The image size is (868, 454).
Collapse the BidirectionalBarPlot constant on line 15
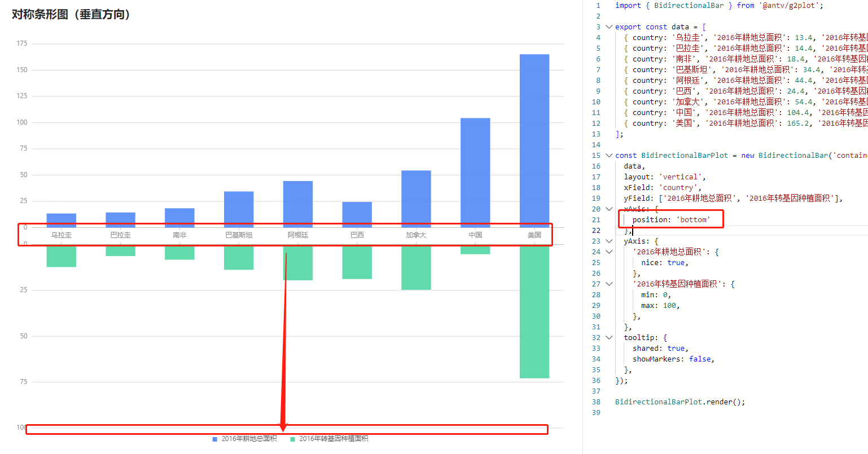pos(608,155)
